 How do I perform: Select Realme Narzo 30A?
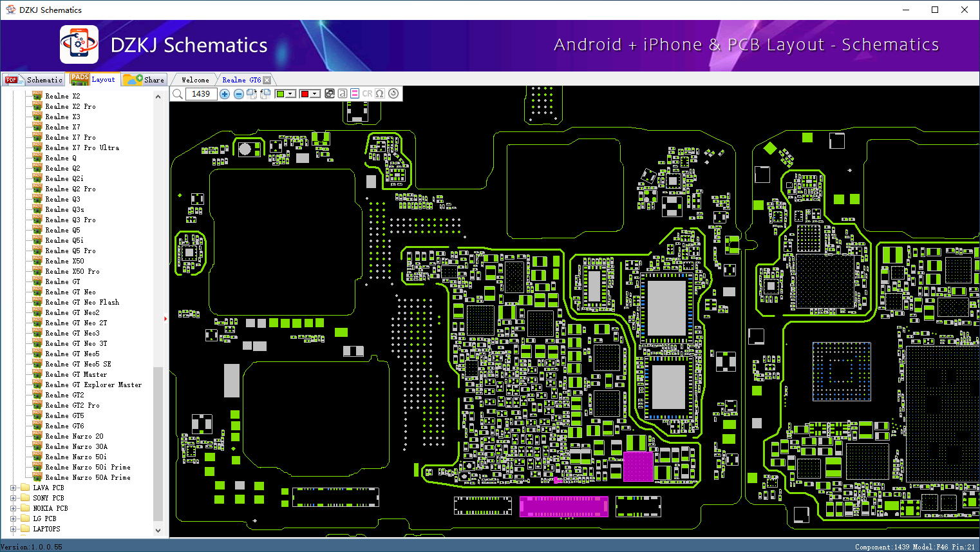click(x=76, y=446)
